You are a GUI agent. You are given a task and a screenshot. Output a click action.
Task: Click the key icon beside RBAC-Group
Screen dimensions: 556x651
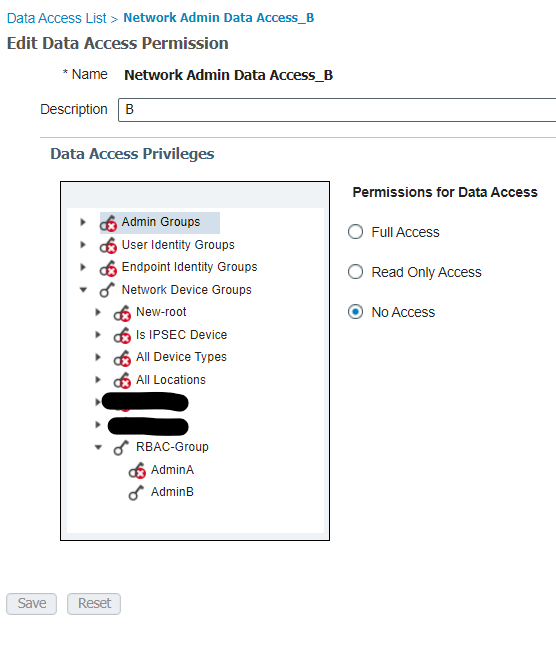click(x=121, y=448)
